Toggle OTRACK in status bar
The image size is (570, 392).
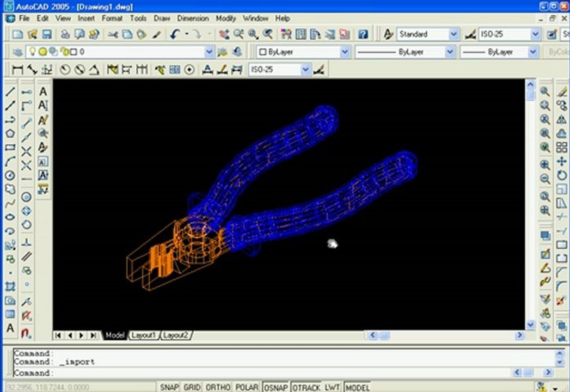(307, 387)
